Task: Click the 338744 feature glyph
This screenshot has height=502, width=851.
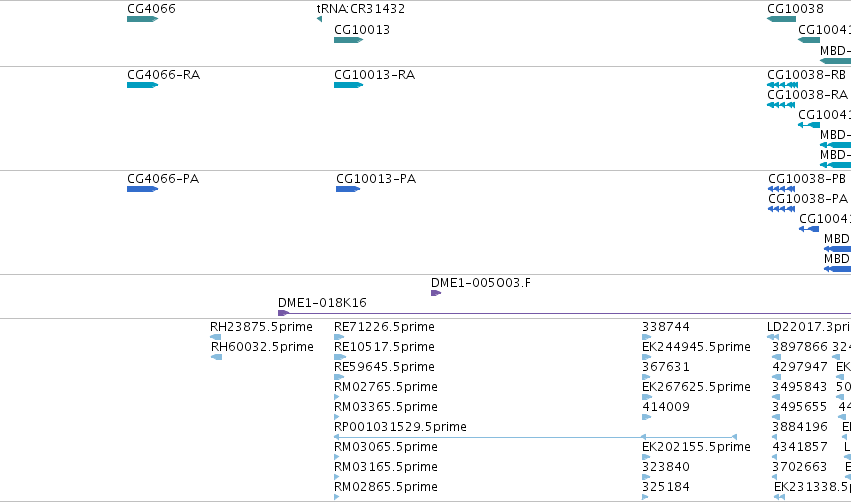Action: pyautogui.click(x=646, y=337)
